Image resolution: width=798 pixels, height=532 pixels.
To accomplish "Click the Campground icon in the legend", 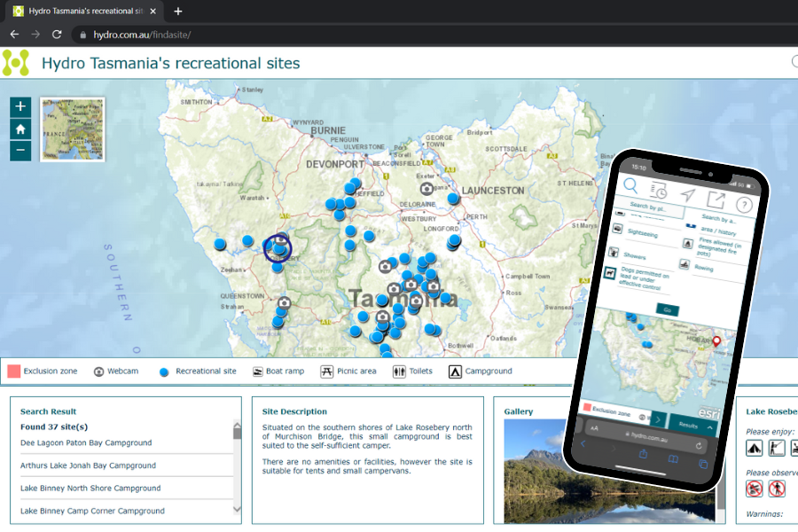I will (x=455, y=372).
